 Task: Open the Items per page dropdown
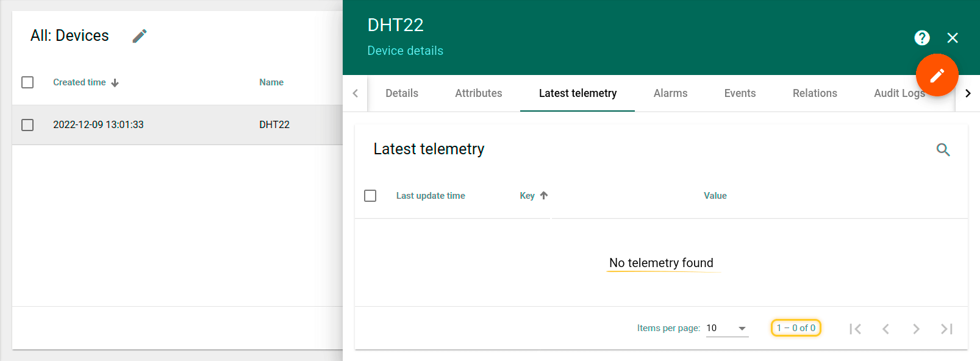tap(727, 328)
